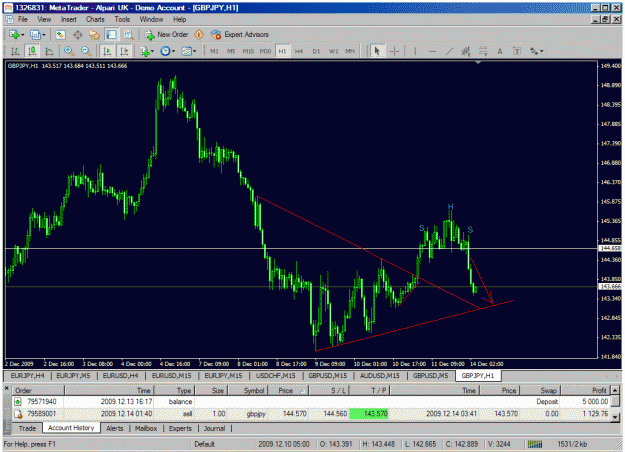Viewport: 625px width, 452px height.
Task: Select the M5 timeframe
Action: pos(231,51)
